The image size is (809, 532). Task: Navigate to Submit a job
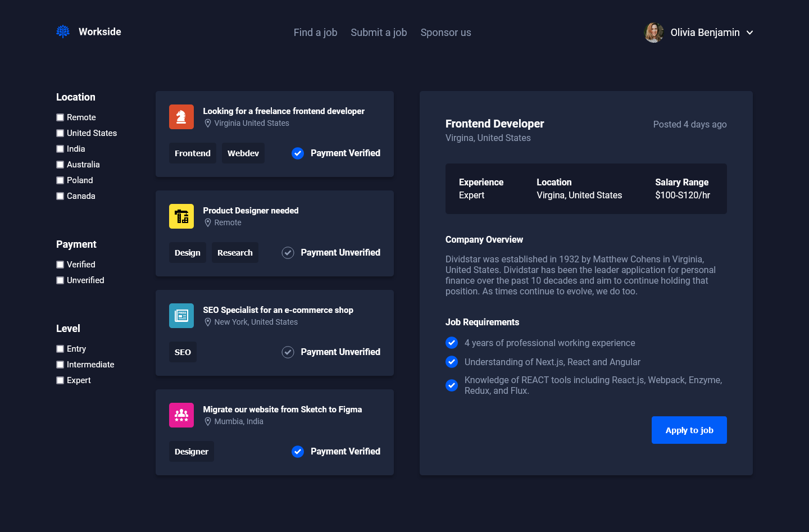click(x=379, y=32)
